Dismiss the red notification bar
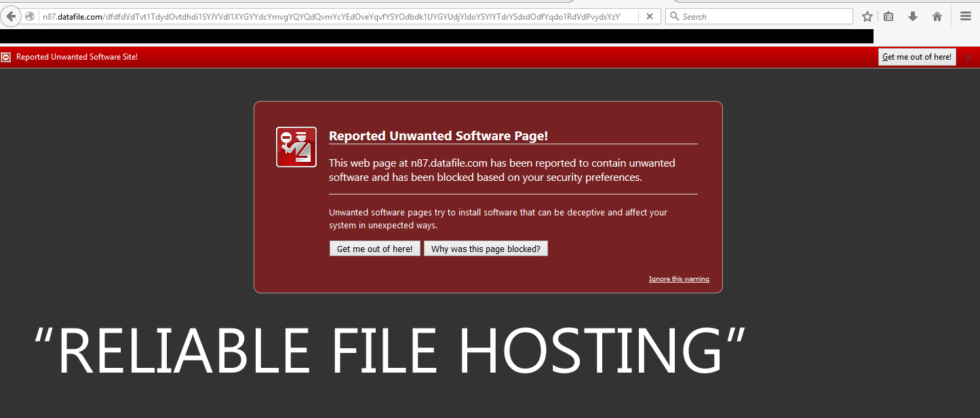 (968, 58)
